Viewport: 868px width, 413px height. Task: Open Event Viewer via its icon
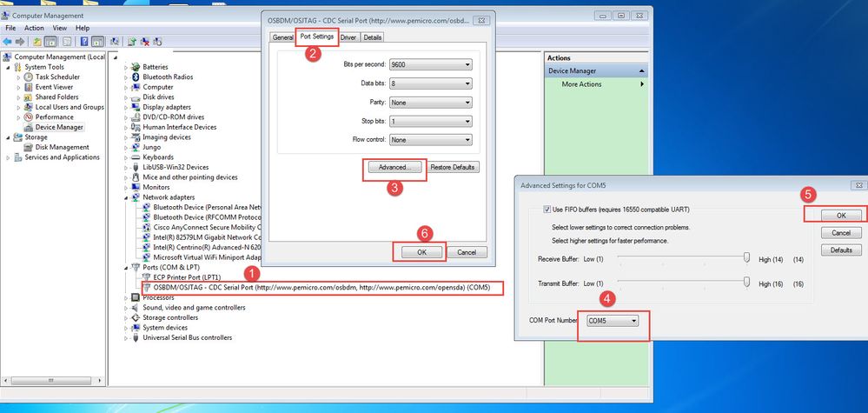[29, 87]
